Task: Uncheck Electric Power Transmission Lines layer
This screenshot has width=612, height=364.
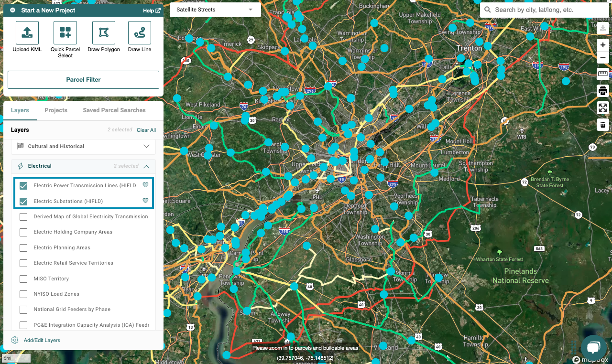Action: (x=23, y=186)
